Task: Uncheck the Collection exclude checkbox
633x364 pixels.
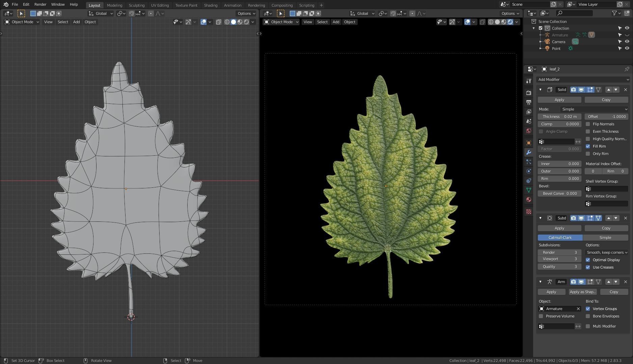Action: (x=541, y=28)
